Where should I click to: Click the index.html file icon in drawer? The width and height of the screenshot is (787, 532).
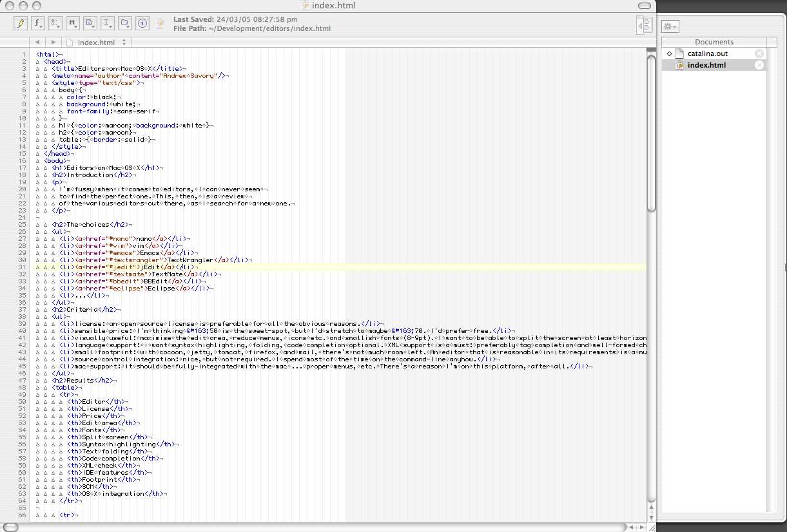pyautogui.click(x=679, y=65)
